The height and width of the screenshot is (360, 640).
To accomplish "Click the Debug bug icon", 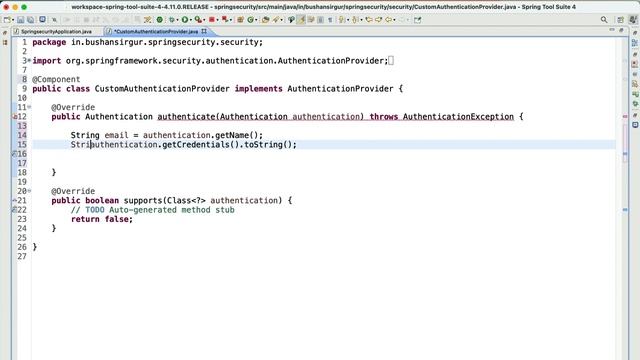I will (172, 20).
